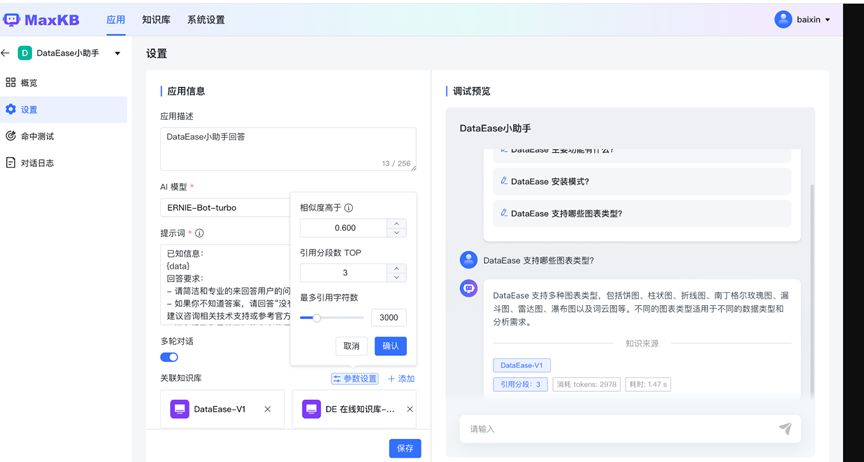
Task: Click the baixin user avatar
Action: (783, 19)
